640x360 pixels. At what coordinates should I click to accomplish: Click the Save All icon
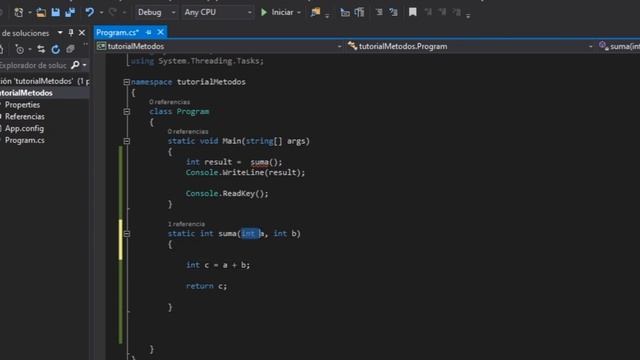(x=70, y=12)
